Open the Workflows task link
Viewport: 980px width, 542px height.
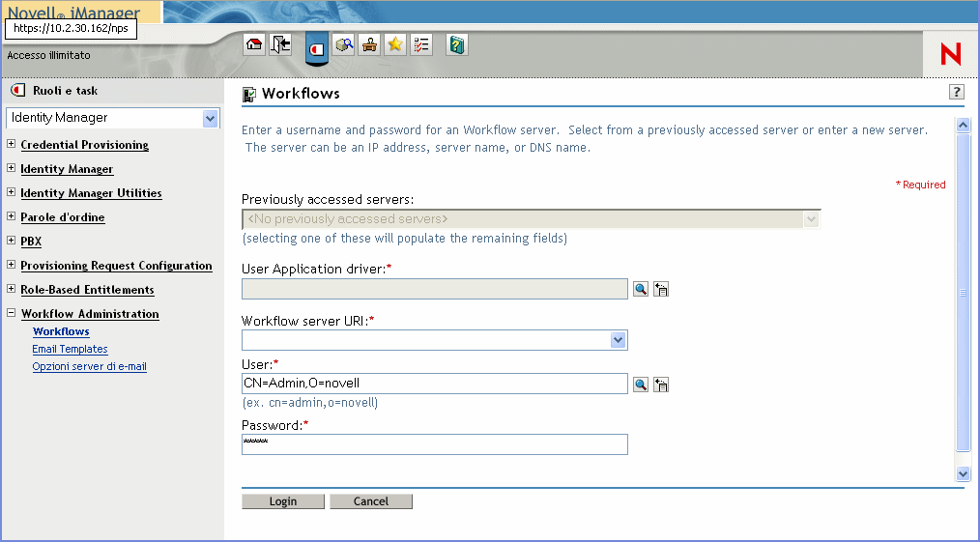(61, 331)
